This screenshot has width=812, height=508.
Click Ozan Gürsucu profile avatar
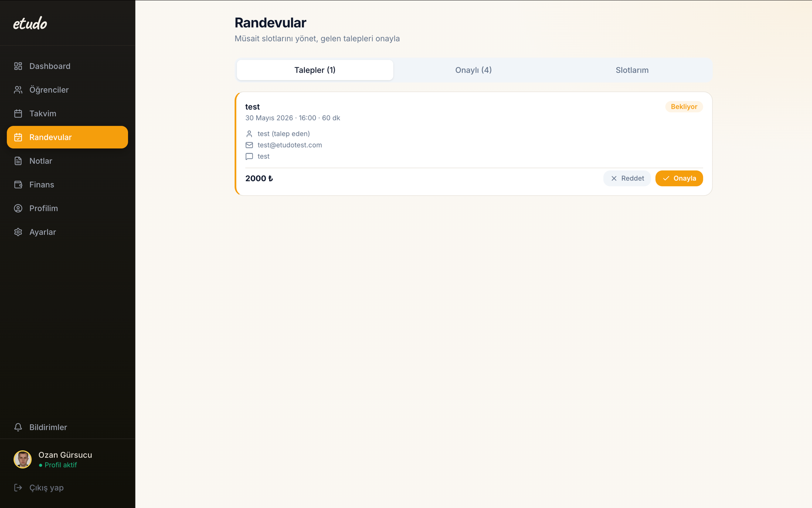click(x=23, y=460)
